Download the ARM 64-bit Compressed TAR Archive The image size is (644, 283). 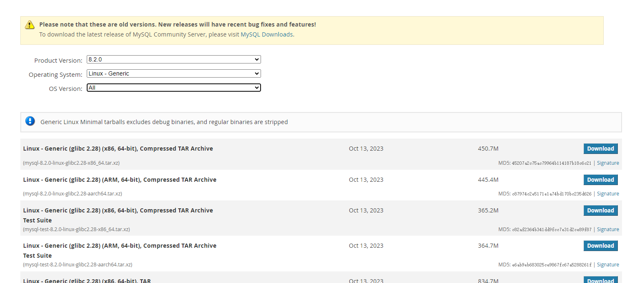click(600, 180)
